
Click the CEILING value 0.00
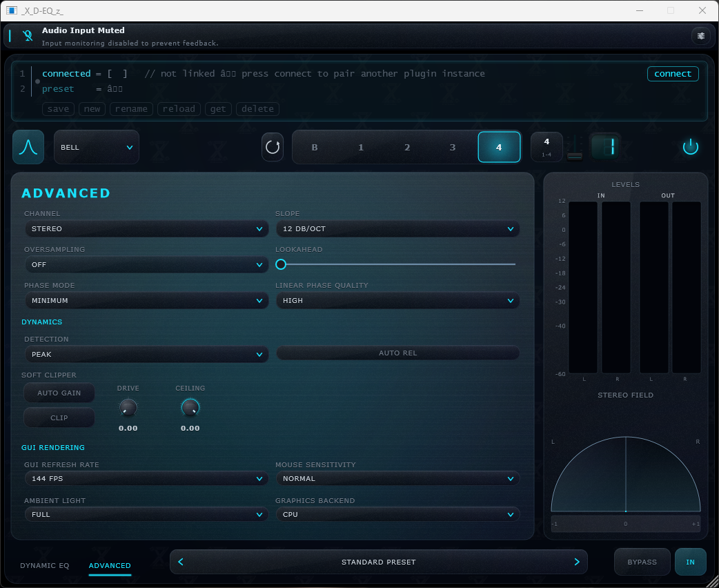coord(190,429)
